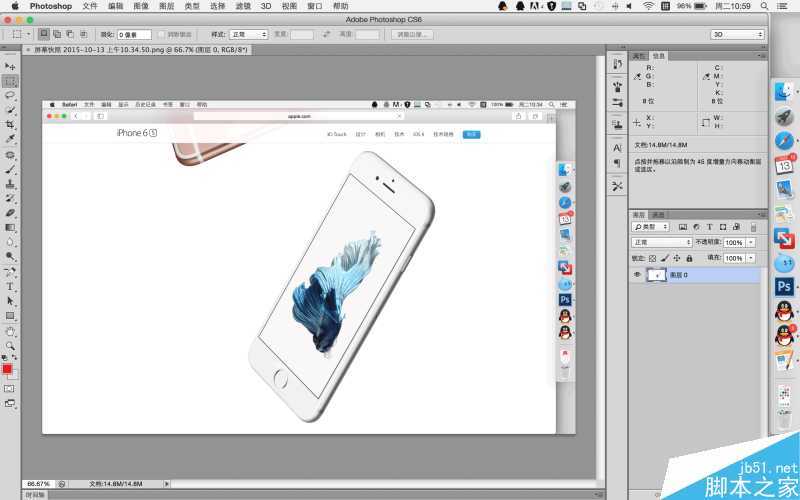Open the History panel icon in the collapsed dock
This screenshot has height=500, width=800.
click(617, 64)
